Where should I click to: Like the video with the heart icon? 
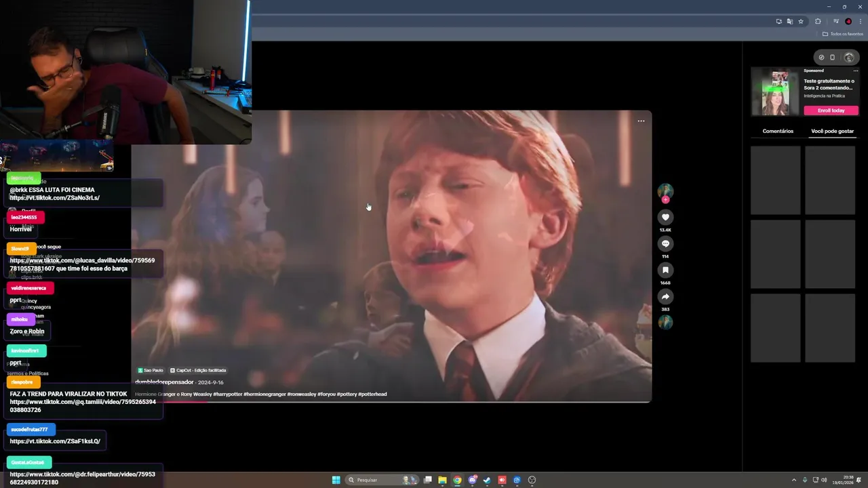click(x=665, y=217)
